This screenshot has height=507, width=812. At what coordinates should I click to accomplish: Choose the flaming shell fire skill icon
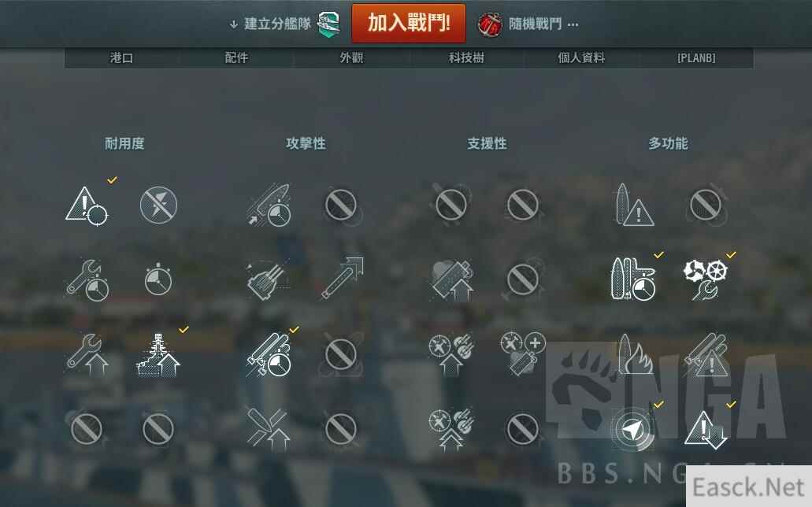pyautogui.click(x=635, y=354)
